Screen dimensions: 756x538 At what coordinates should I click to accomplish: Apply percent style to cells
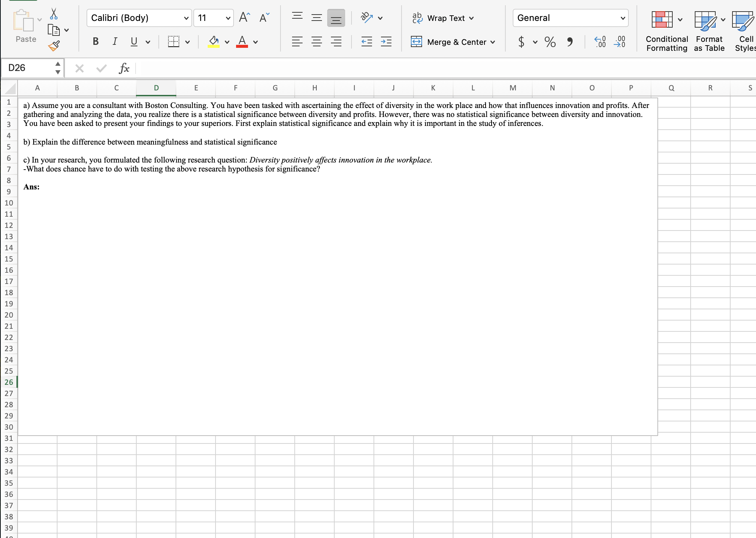pyautogui.click(x=551, y=42)
